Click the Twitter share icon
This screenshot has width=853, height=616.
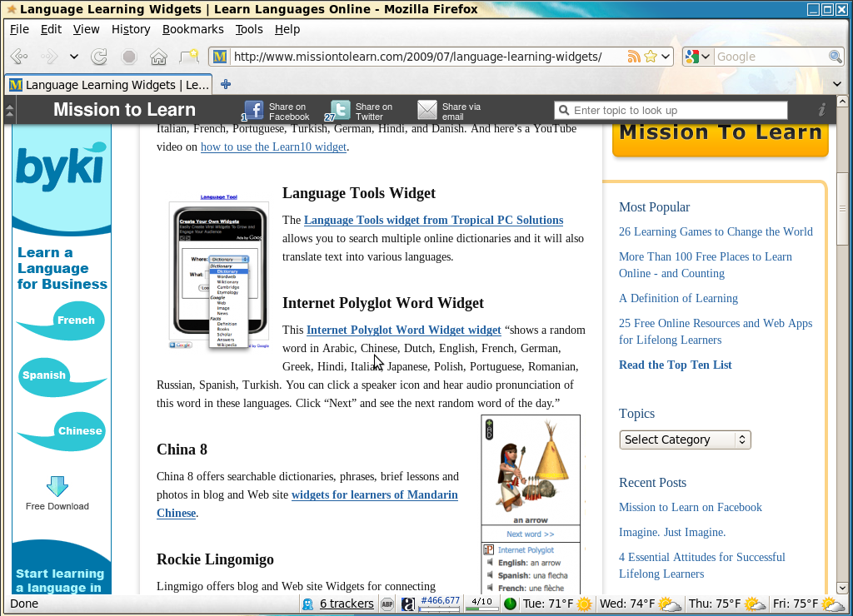pyautogui.click(x=340, y=110)
